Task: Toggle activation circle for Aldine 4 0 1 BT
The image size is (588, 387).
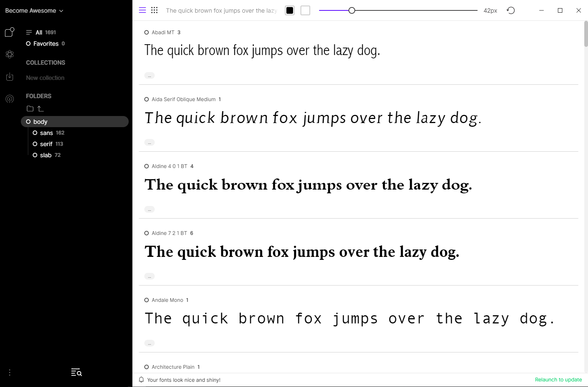Action: point(147,166)
